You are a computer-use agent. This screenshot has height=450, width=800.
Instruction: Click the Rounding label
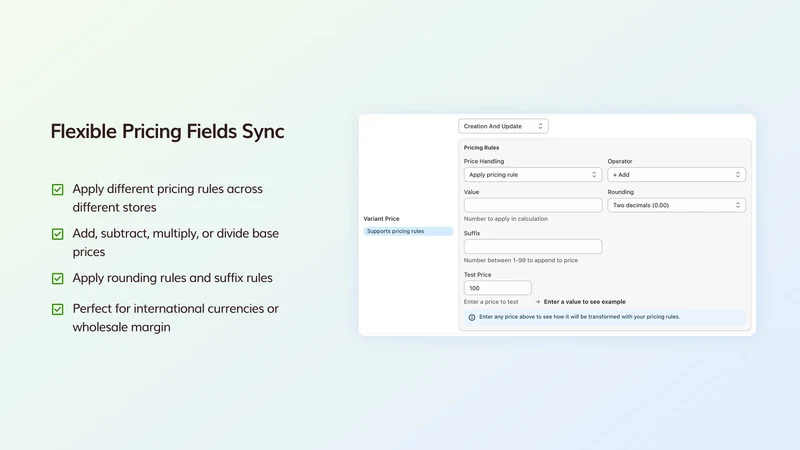click(x=620, y=192)
